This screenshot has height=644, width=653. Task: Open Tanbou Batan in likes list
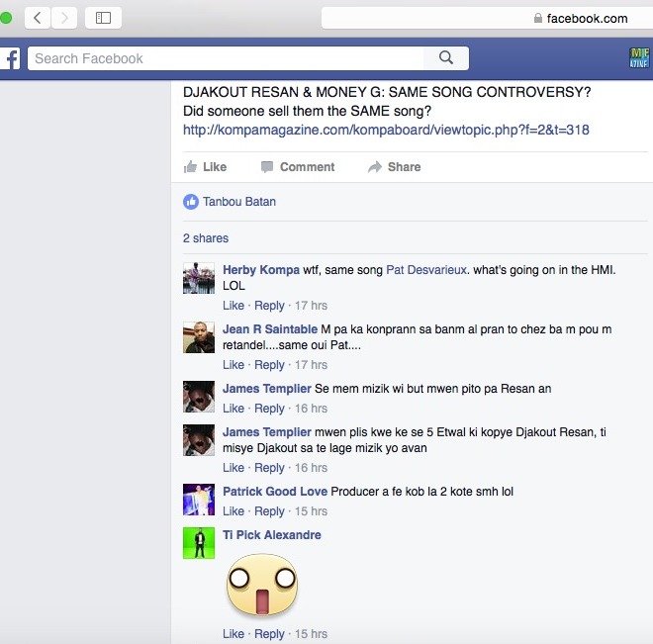tap(239, 202)
